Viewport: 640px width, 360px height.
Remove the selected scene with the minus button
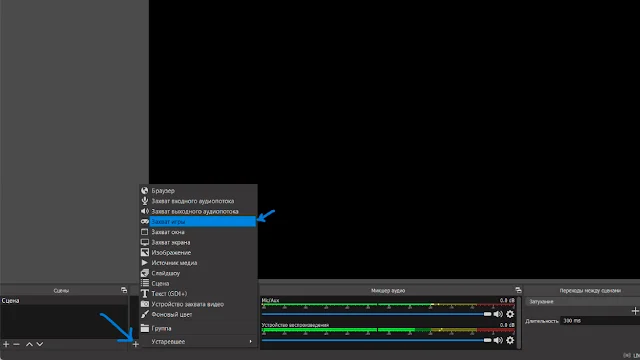[16, 344]
